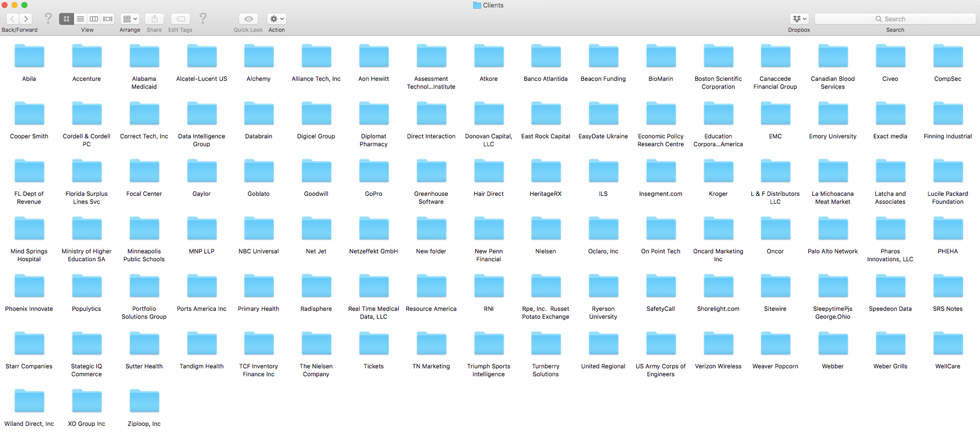Click the Sutter Health folder name
Image resolution: width=980 pixels, height=433 pixels.
point(144,366)
